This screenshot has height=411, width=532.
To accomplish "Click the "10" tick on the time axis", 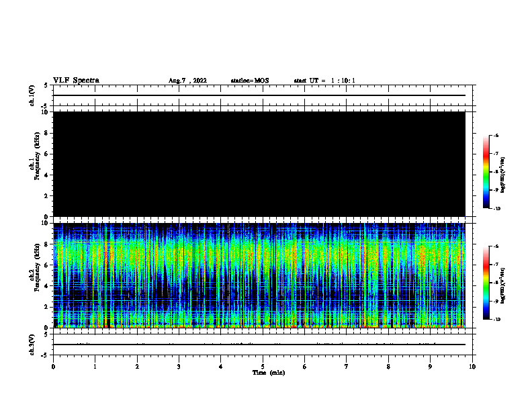I will [472, 367].
